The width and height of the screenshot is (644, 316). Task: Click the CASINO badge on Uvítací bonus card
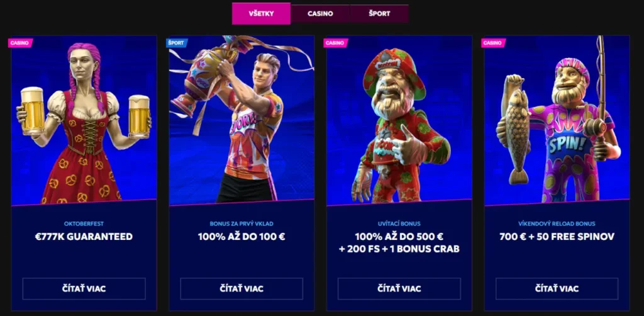pyautogui.click(x=336, y=43)
